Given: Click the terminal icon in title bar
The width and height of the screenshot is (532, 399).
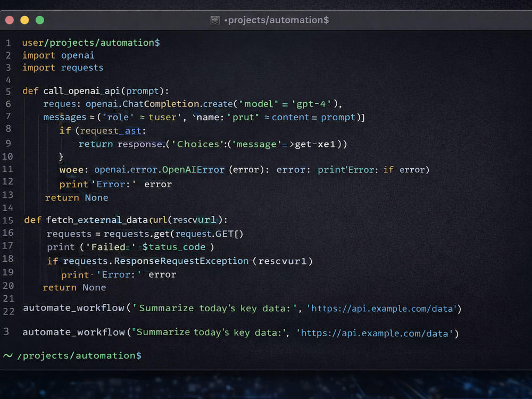Looking at the screenshot, I should coord(215,20).
